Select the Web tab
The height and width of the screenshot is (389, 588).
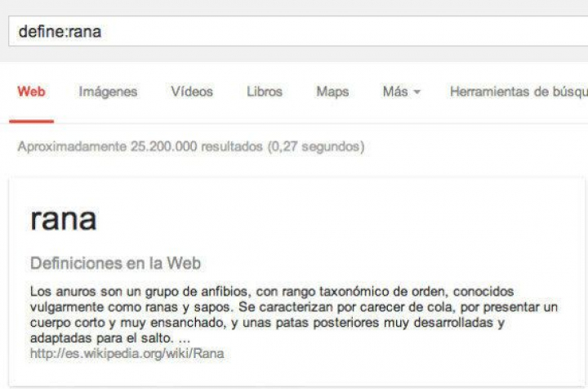tap(31, 92)
